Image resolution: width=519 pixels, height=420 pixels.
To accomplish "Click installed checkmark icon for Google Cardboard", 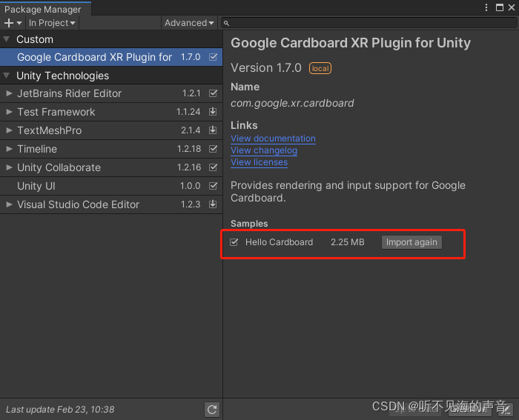I will tap(214, 57).
